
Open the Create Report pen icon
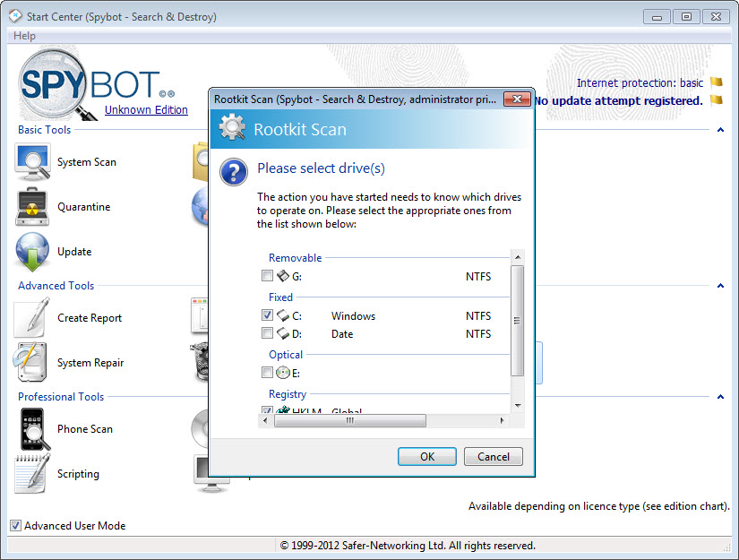pyautogui.click(x=31, y=317)
